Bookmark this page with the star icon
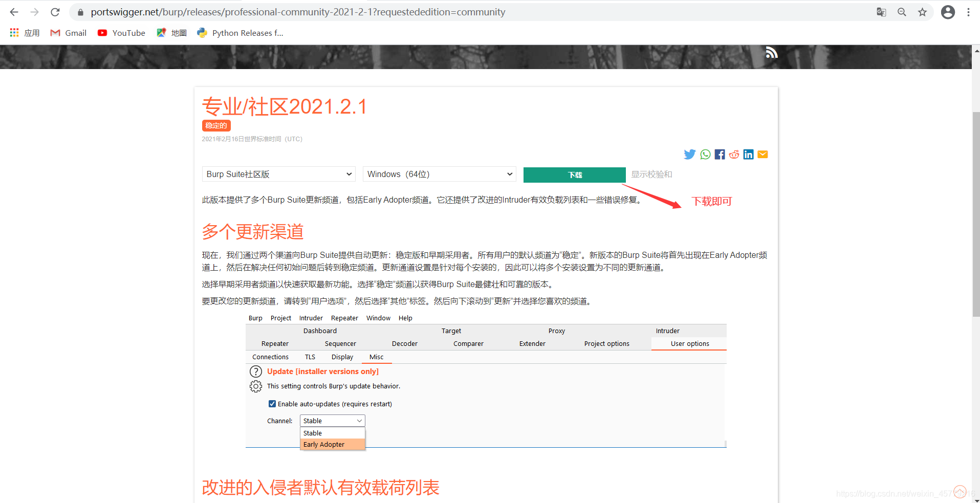 pyautogui.click(x=922, y=12)
